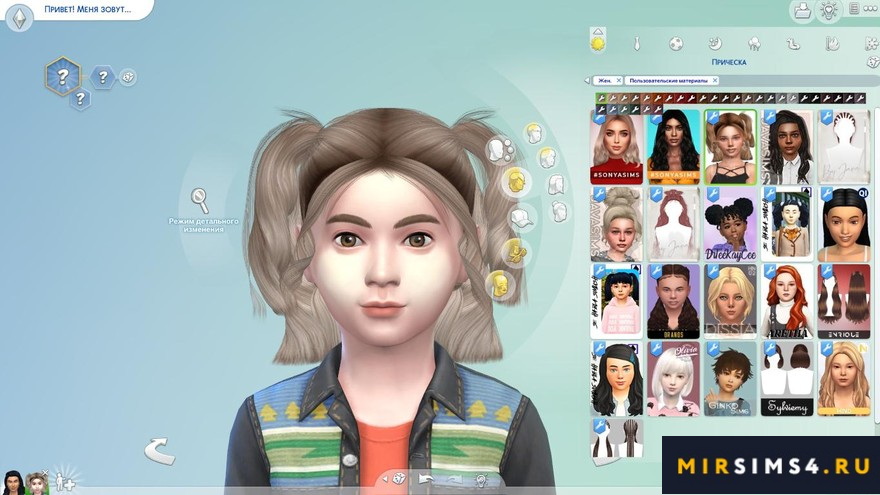Click the sim name field 'Привет! Меня зовут...'
The image size is (880, 495).
tap(88, 9)
